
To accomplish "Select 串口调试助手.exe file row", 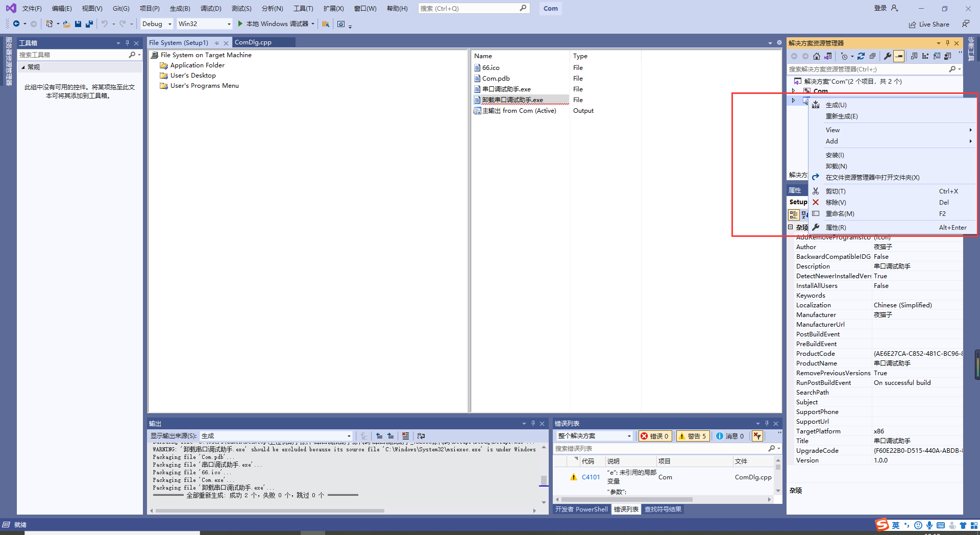I will (506, 89).
